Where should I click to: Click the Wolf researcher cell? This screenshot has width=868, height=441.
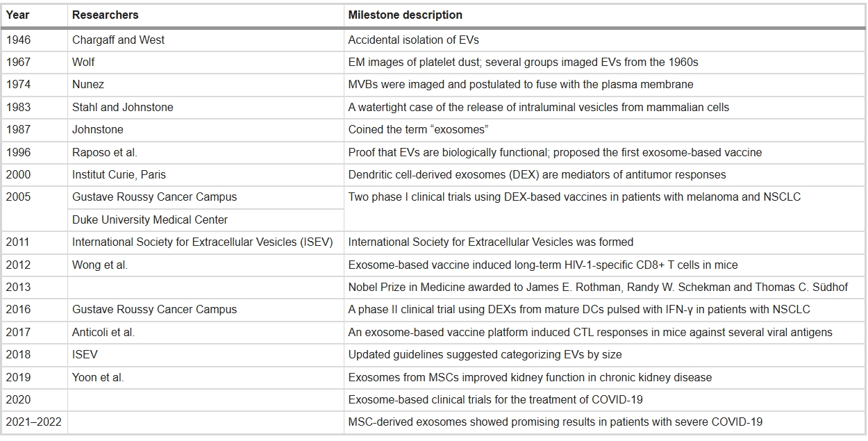[x=83, y=62]
